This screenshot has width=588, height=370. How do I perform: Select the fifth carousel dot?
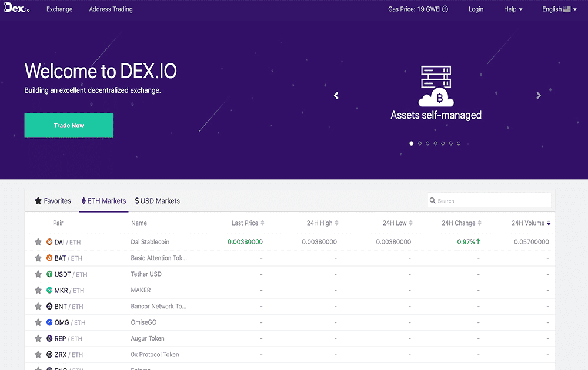tap(443, 143)
